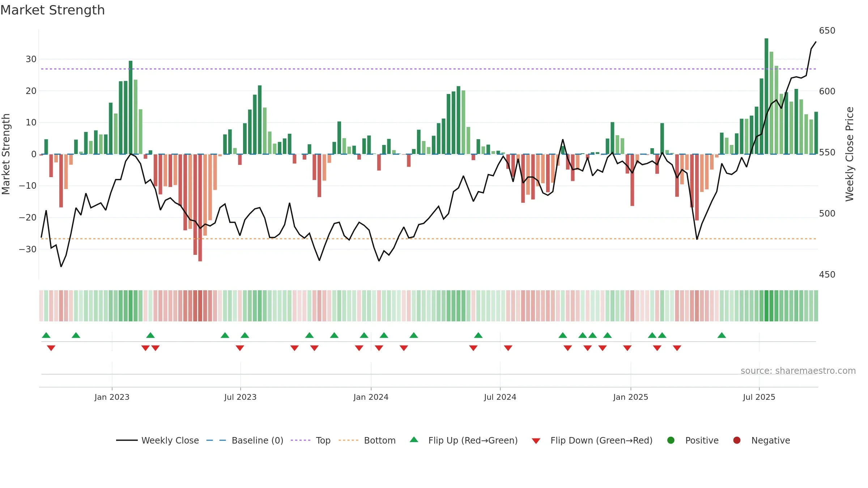Image resolution: width=868 pixels, height=488 pixels.
Task: Click the −20 market strength axis label
Action: (x=28, y=218)
